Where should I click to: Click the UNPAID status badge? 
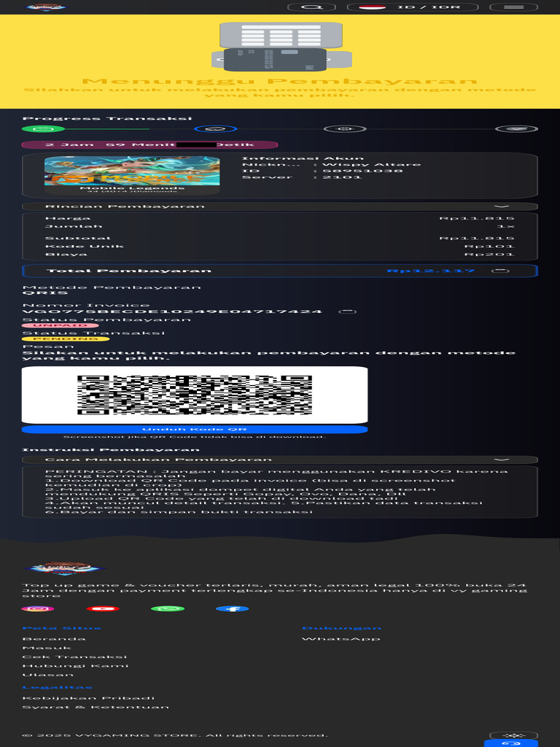(60, 325)
